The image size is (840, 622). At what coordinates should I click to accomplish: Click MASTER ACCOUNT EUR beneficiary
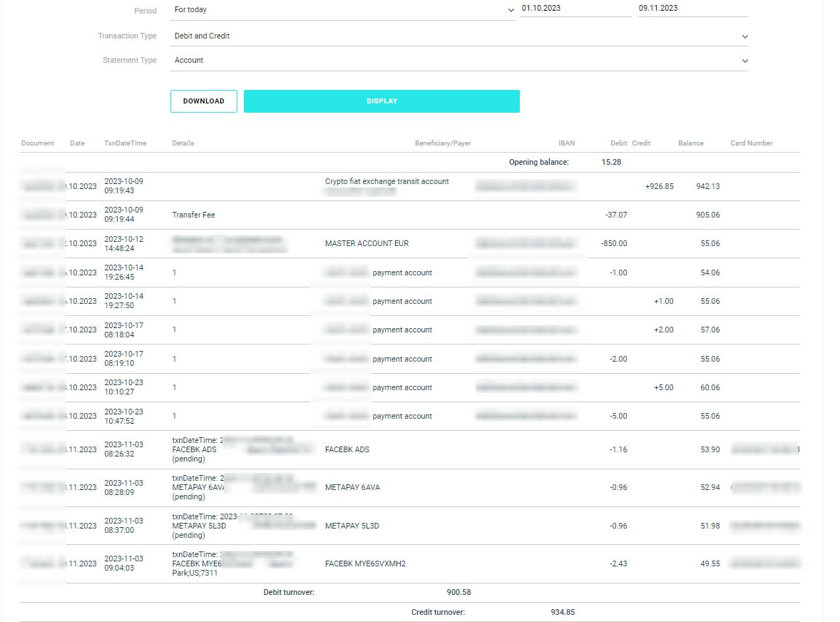(367, 244)
